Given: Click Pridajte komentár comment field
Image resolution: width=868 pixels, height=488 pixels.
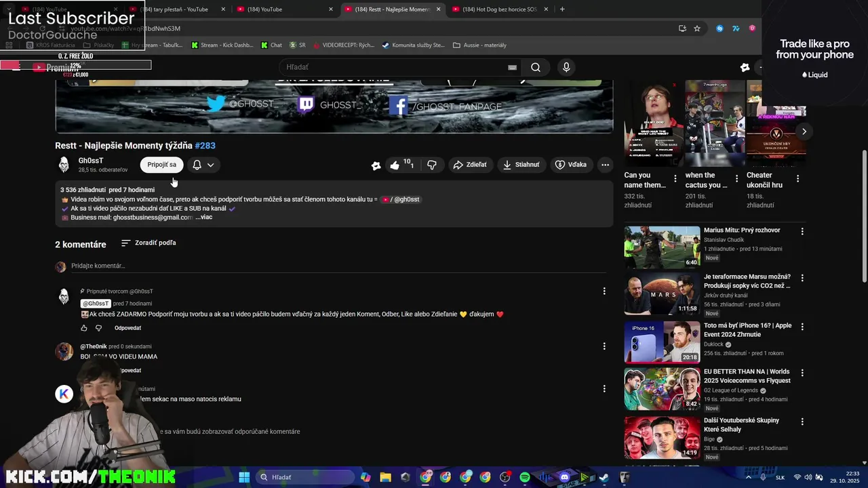Looking at the screenshot, I should click(338, 266).
